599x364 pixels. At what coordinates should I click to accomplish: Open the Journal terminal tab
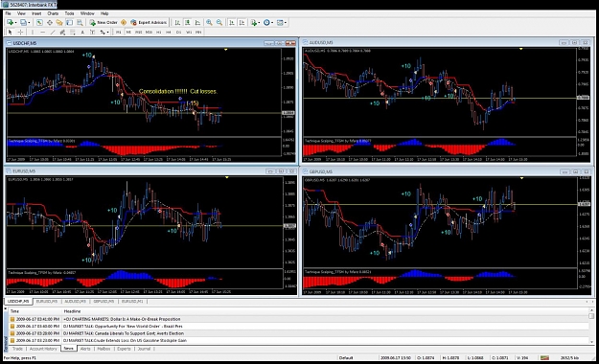(144, 349)
